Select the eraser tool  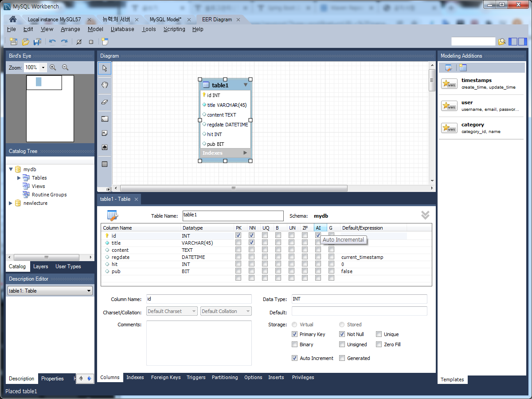point(105,102)
